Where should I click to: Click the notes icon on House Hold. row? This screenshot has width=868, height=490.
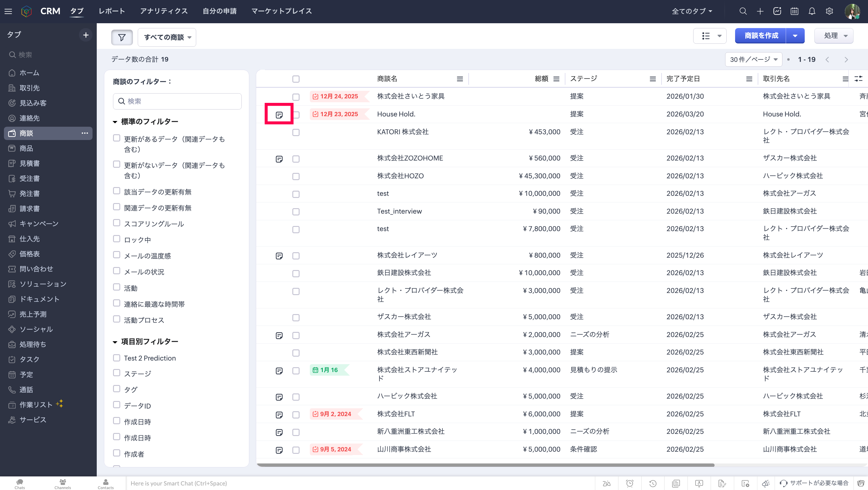tap(279, 115)
